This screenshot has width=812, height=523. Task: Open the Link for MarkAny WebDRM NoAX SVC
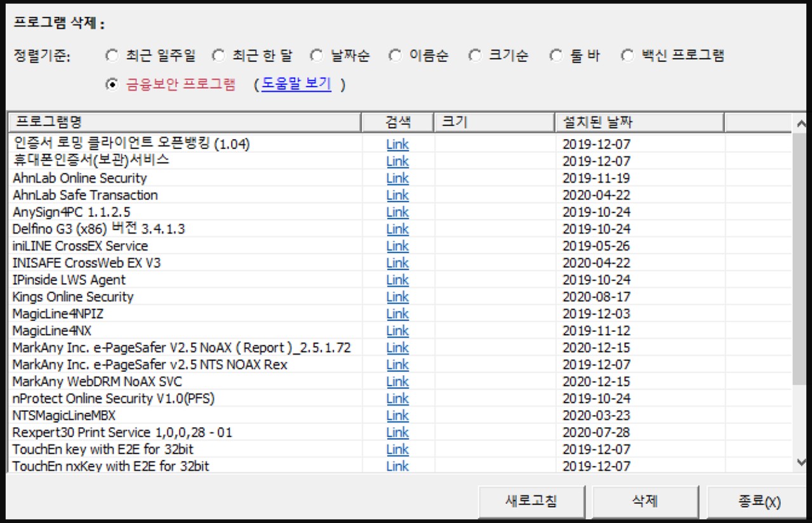(398, 381)
